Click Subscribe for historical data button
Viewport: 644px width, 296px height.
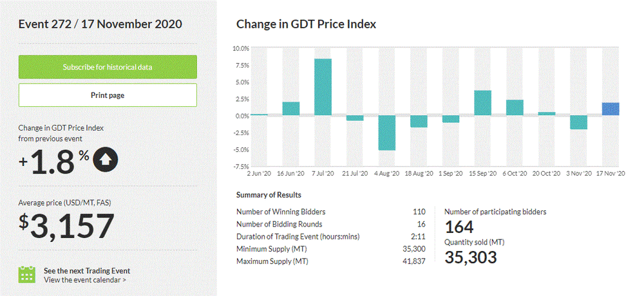click(x=108, y=67)
